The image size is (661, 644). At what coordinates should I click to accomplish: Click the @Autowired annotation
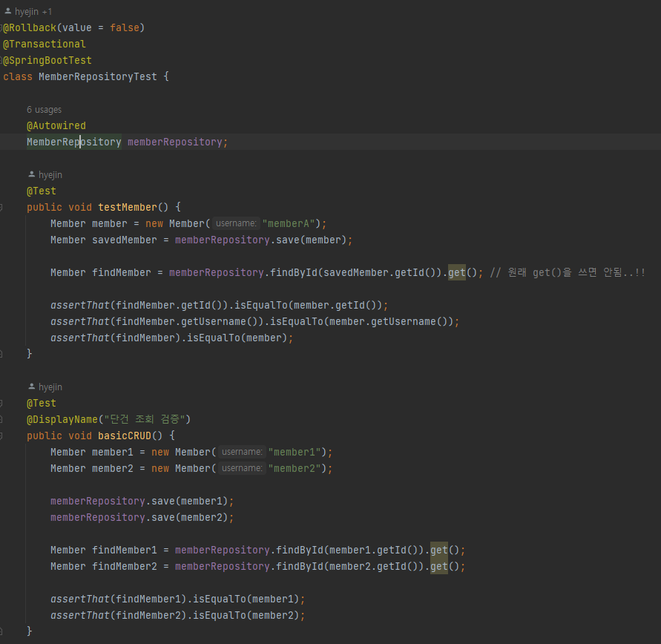(x=56, y=125)
